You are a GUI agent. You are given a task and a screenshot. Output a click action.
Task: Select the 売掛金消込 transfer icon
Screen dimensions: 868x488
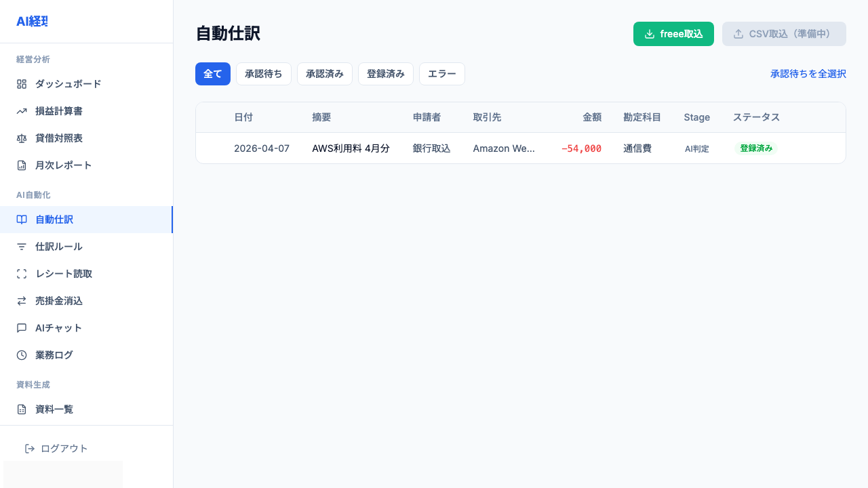click(x=22, y=300)
